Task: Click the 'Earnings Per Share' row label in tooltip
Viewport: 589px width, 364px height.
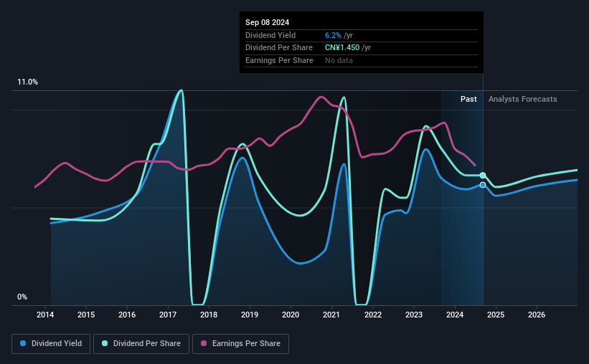Action: pos(279,60)
